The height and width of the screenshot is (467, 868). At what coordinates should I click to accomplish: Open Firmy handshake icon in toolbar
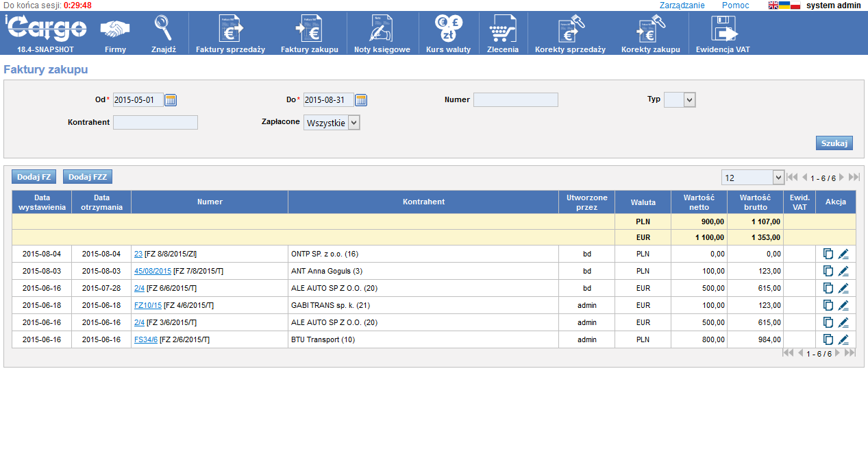(x=115, y=29)
